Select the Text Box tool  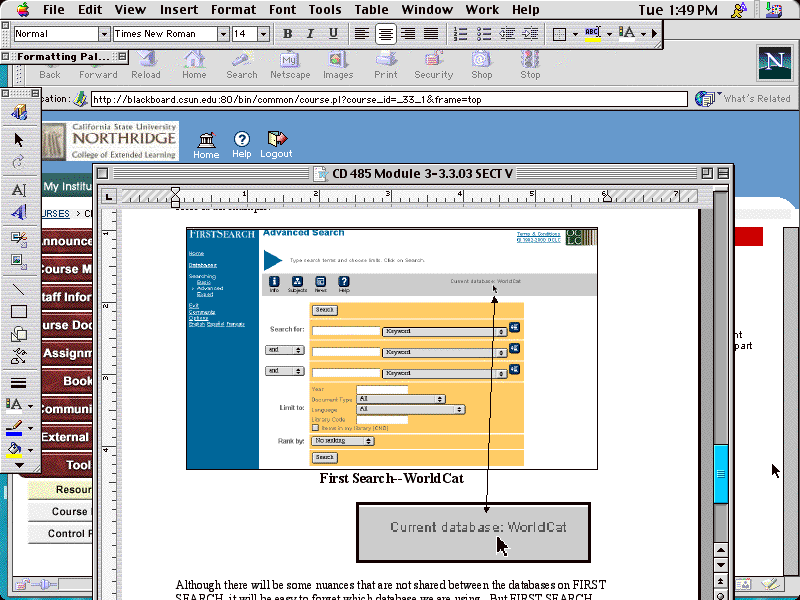[x=19, y=190]
